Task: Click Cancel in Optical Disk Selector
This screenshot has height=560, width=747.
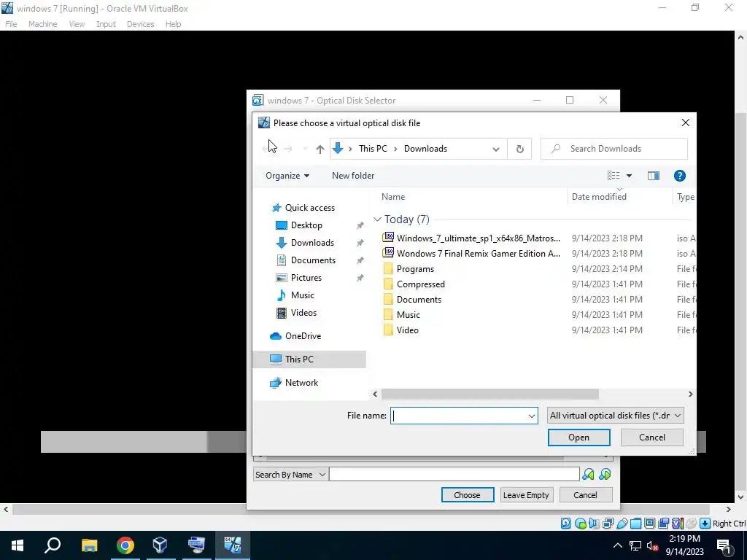Action: tap(585, 495)
